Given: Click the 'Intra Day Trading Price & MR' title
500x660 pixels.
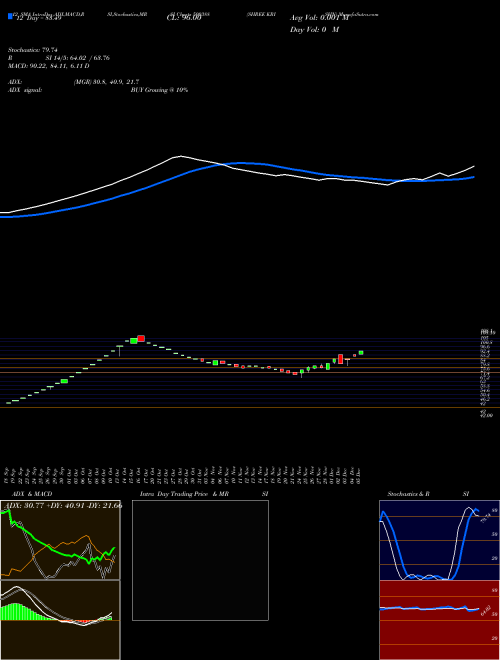Looking at the screenshot, I should point(185,494).
